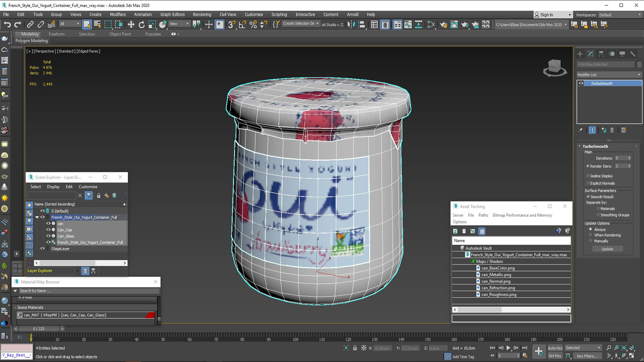Open Create Selection Set dropdown
The image size is (644, 362).
(x=301, y=23)
